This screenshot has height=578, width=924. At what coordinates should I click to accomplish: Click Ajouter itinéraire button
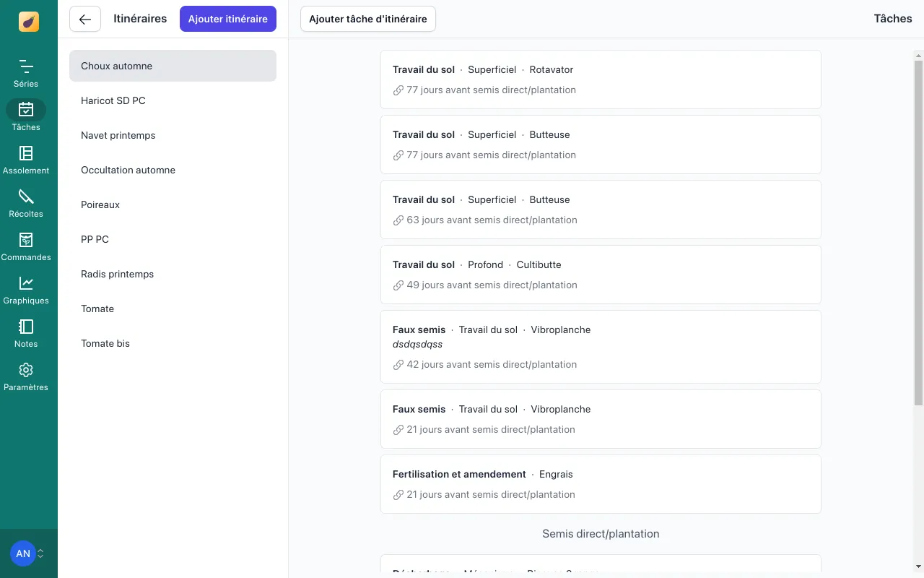pyautogui.click(x=227, y=20)
